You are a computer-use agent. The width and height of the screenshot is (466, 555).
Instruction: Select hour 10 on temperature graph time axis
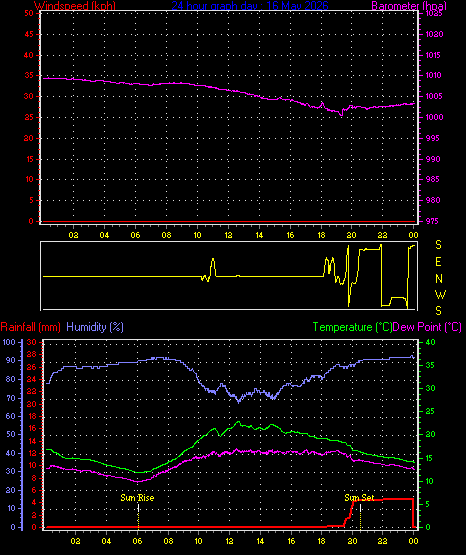click(x=199, y=541)
